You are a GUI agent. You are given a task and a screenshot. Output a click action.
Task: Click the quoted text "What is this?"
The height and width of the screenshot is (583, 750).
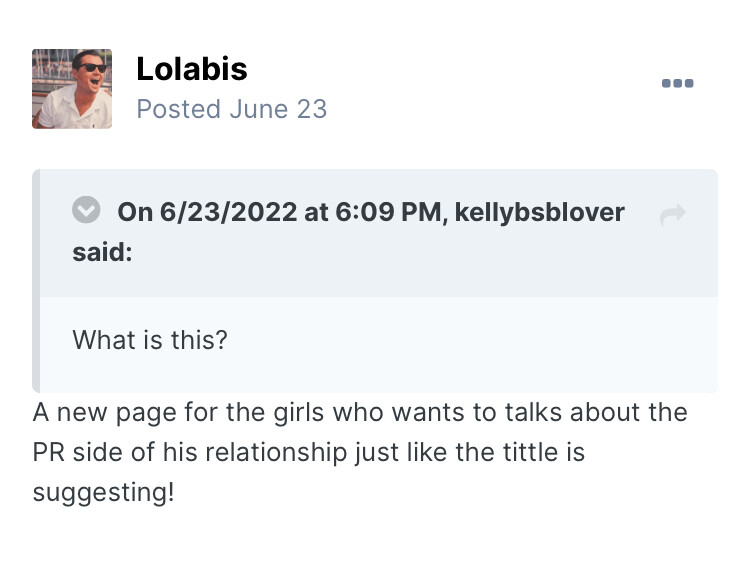click(x=150, y=340)
